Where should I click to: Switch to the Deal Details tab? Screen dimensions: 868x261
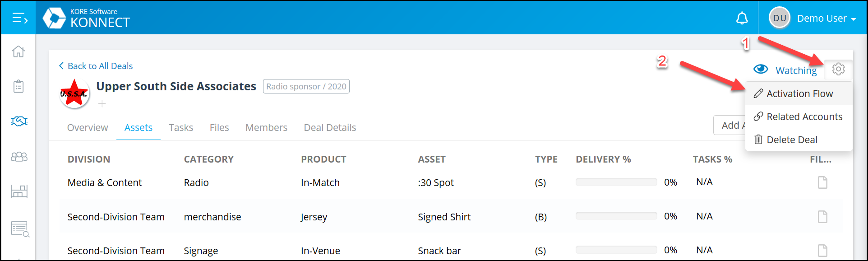[330, 128]
